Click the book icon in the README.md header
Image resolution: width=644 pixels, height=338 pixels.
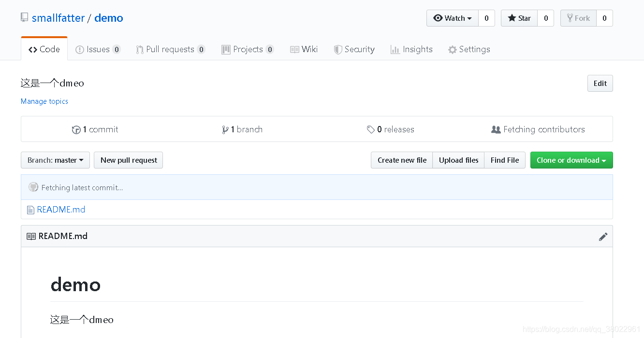[x=31, y=237]
